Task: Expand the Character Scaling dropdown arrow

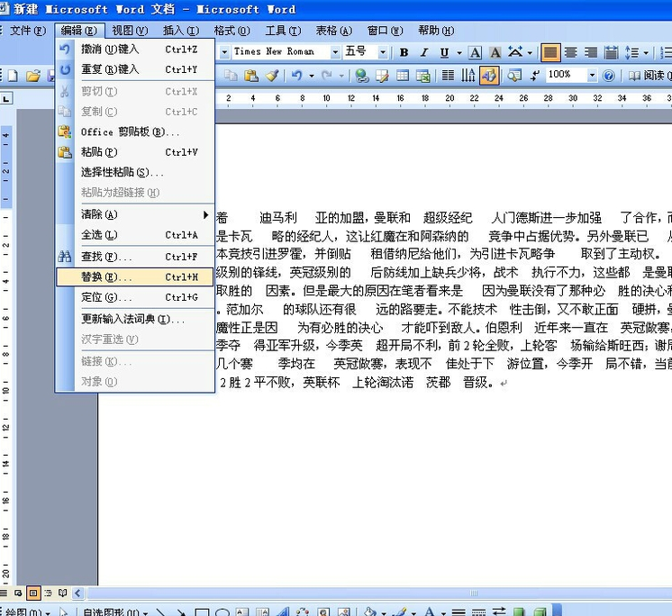Action: [530, 53]
